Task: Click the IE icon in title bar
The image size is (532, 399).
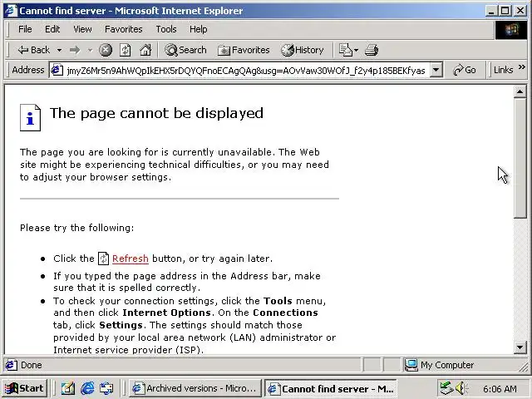Action: point(11,11)
